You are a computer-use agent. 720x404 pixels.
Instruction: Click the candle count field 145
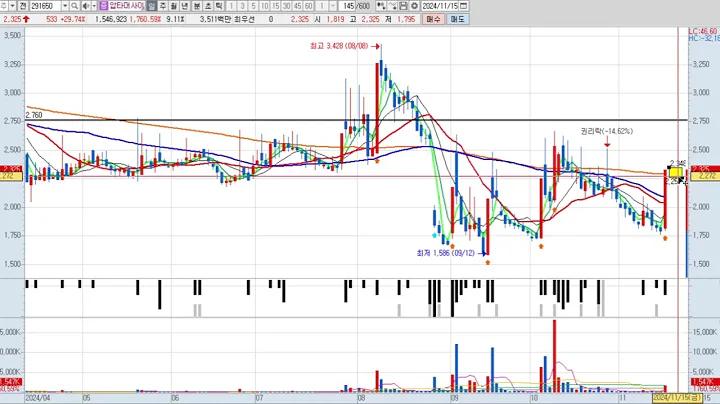click(x=349, y=6)
